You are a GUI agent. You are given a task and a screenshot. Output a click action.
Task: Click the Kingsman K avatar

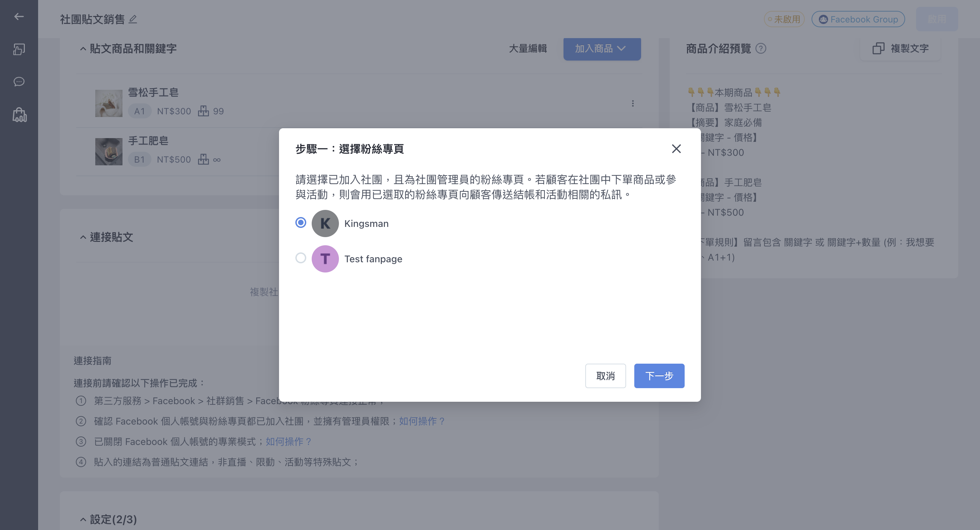[x=325, y=223]
